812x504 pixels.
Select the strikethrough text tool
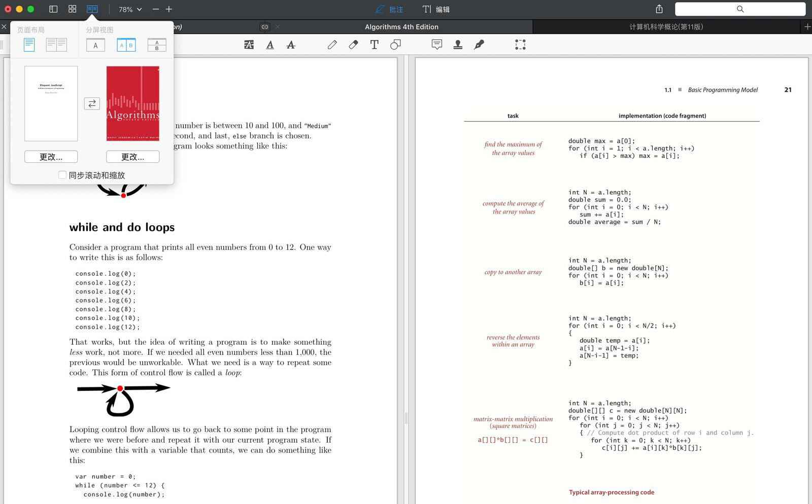pyautogui.click(x=291, y=45)
